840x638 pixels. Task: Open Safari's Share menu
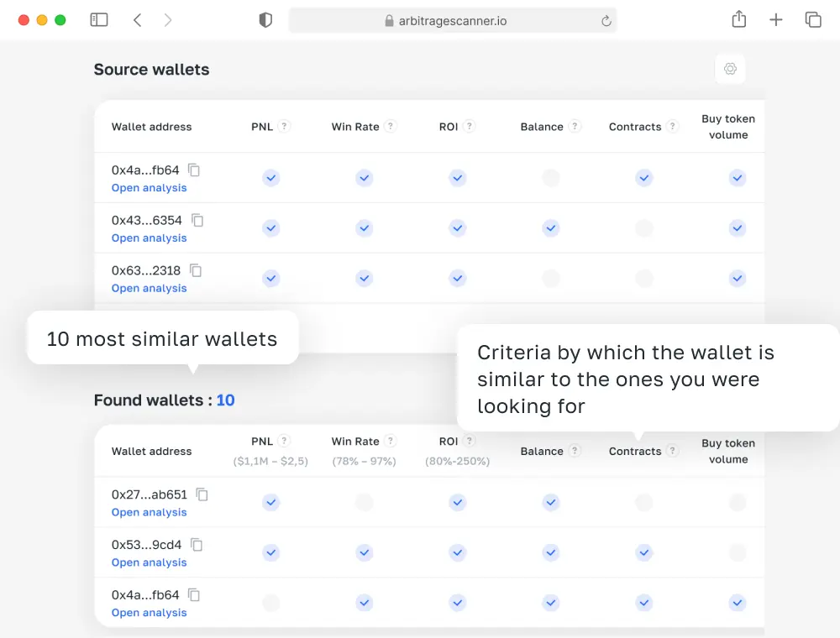point(739,19)
